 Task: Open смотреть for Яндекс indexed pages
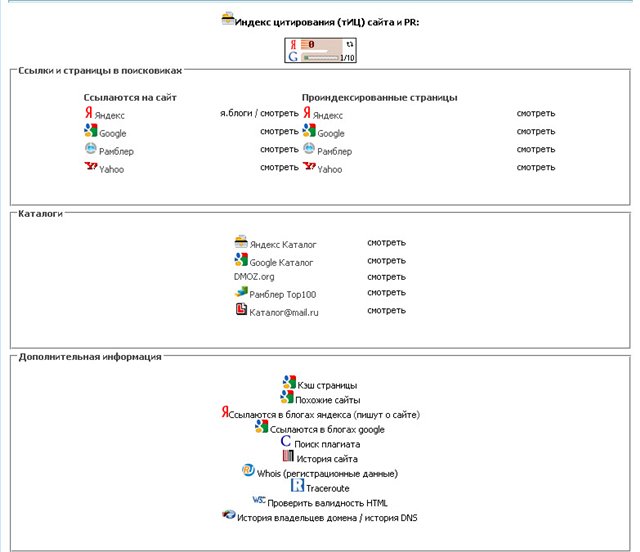pos(536,113)
